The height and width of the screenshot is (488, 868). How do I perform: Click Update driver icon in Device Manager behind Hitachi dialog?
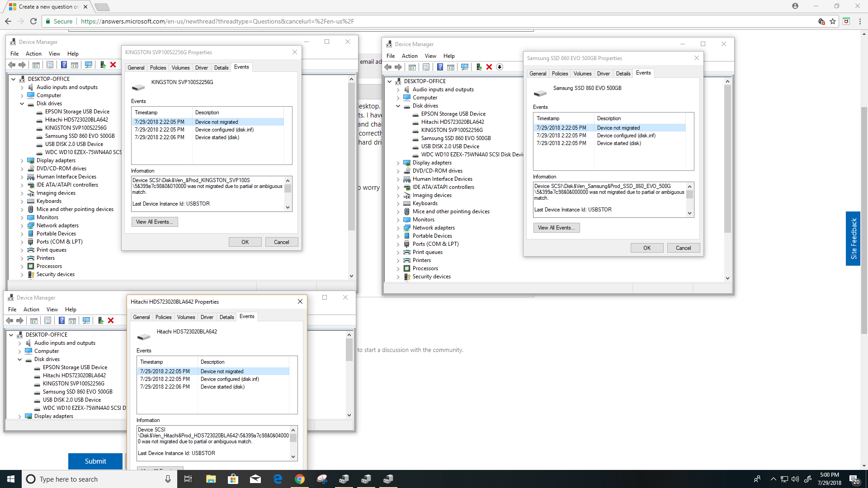(x=101, y=321)
